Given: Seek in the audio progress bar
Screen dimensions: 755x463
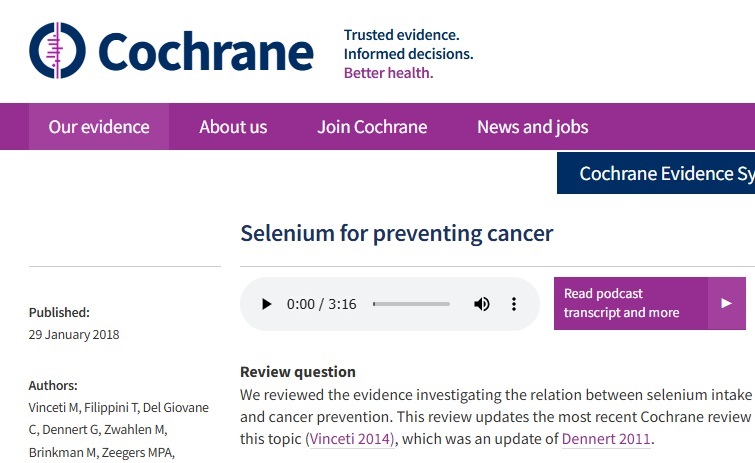Looking at the screenshot, I should 411,304.
